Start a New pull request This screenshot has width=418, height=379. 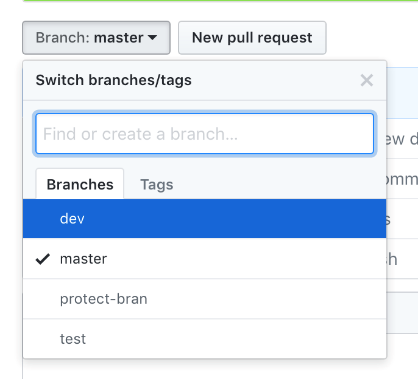coord(252,38)
